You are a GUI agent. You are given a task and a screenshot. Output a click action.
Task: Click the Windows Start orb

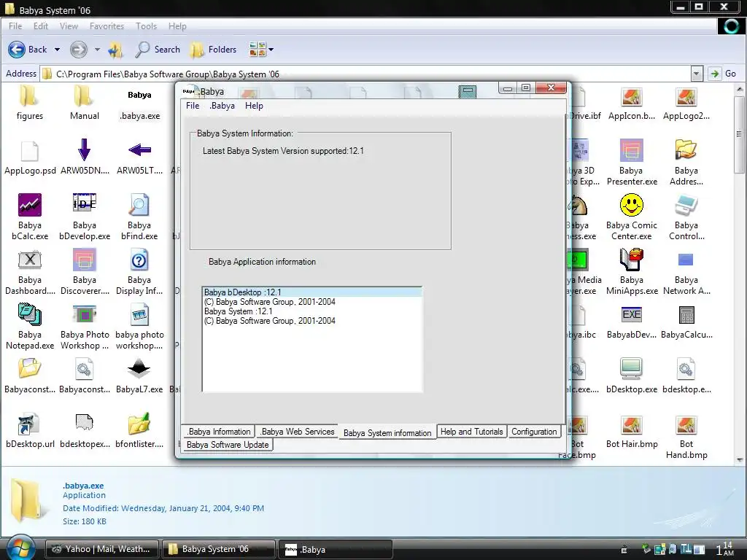20,548
